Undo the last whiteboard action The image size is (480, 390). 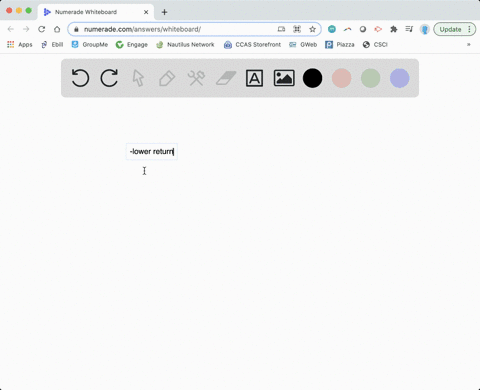click(x=80, y=78)
